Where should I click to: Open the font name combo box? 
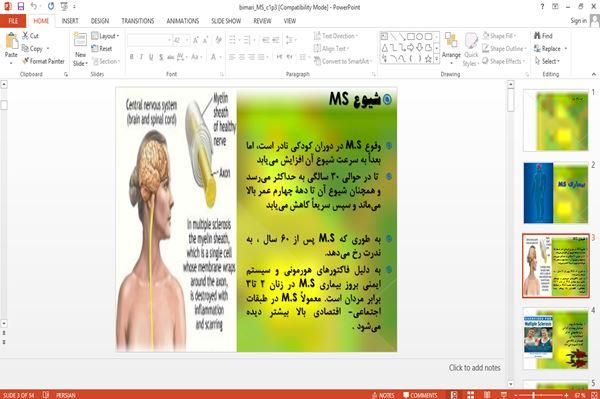point(149,40)
